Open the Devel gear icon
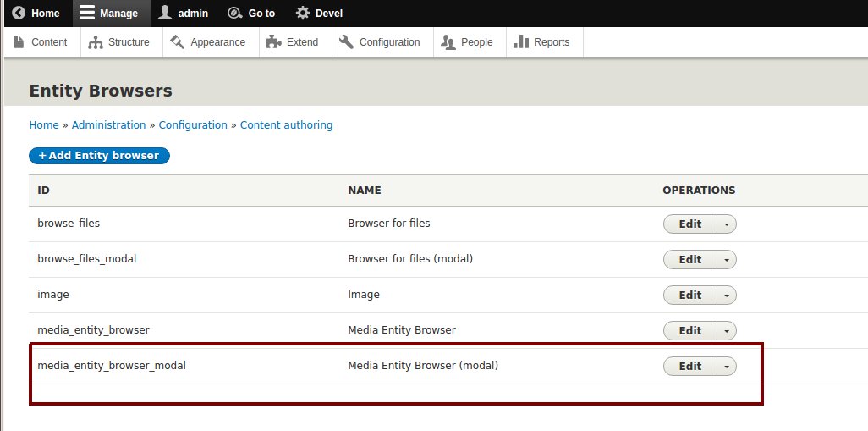The image size is (868, 431). [303, 14]
